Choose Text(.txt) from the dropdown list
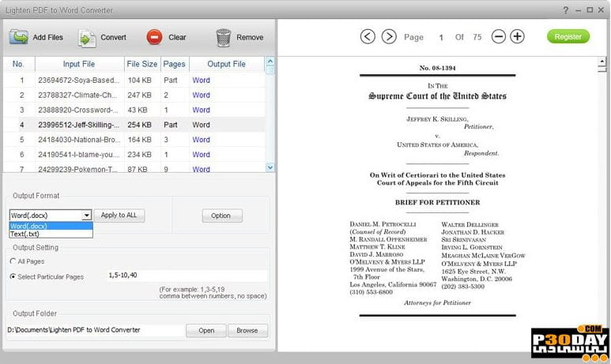 51,234
